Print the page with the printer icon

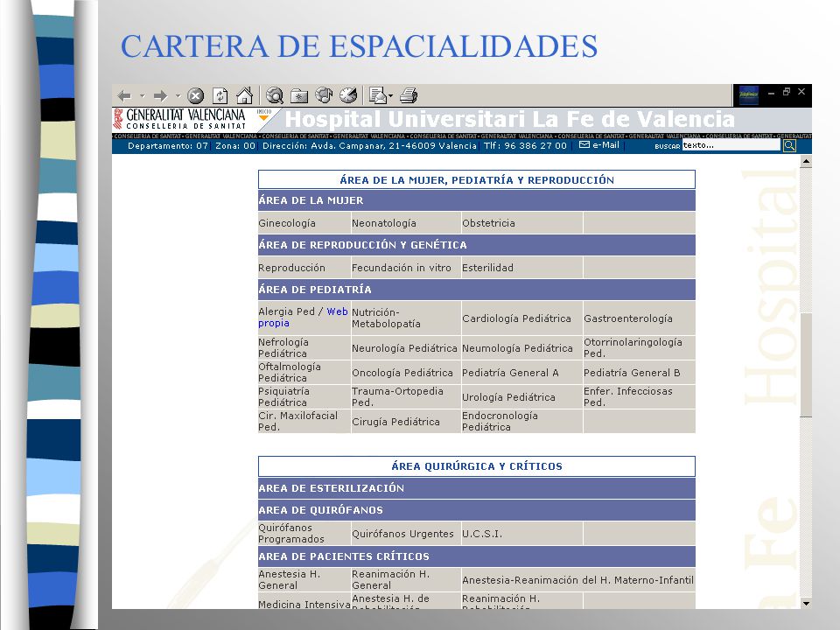[409, 95]
